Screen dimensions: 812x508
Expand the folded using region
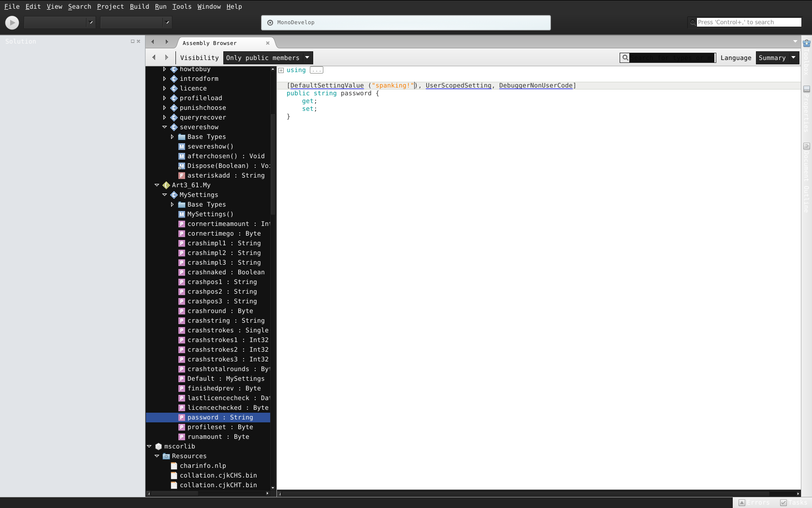click(x=281, y=70)
